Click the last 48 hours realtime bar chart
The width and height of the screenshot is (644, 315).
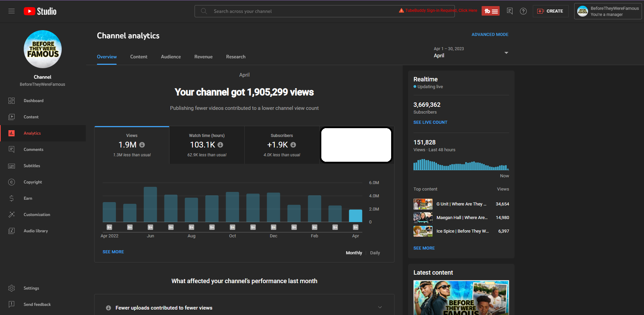(461, 164)
